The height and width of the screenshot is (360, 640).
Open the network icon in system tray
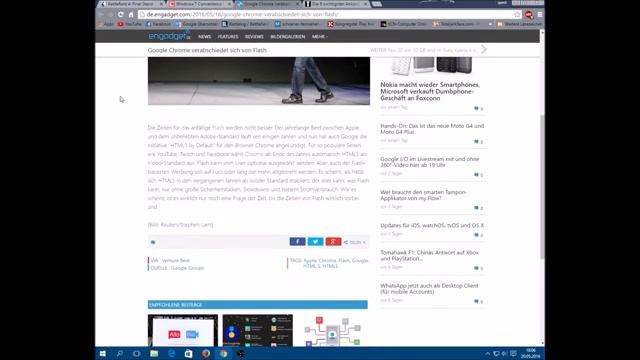[496, 353]
